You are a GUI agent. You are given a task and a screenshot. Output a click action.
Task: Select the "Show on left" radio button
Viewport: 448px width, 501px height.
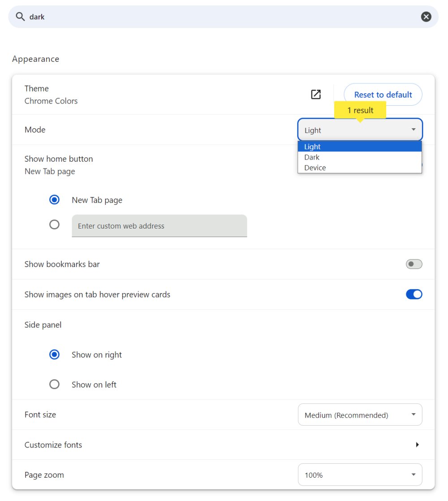[x=54, y=384]
